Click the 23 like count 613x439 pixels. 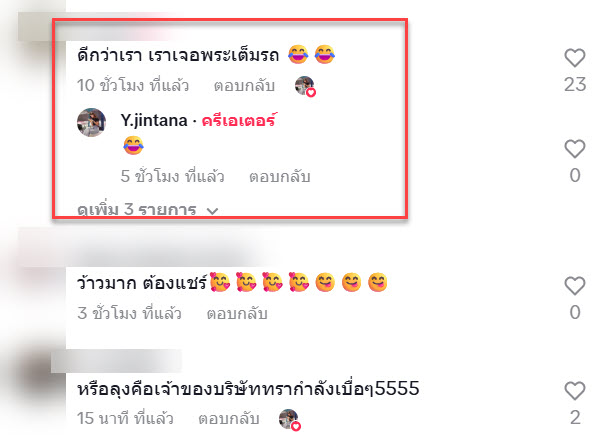(575, 84)
